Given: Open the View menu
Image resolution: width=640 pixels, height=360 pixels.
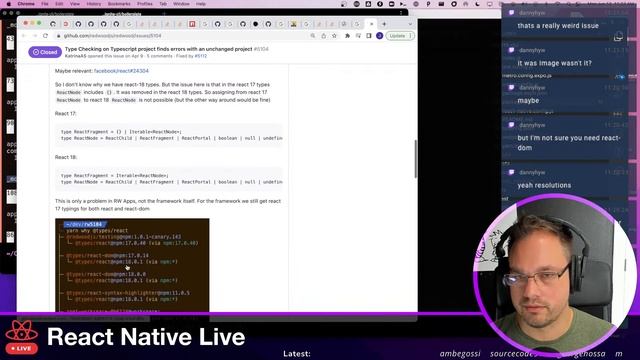Looking at the screenshot, I should click(75, 4).
